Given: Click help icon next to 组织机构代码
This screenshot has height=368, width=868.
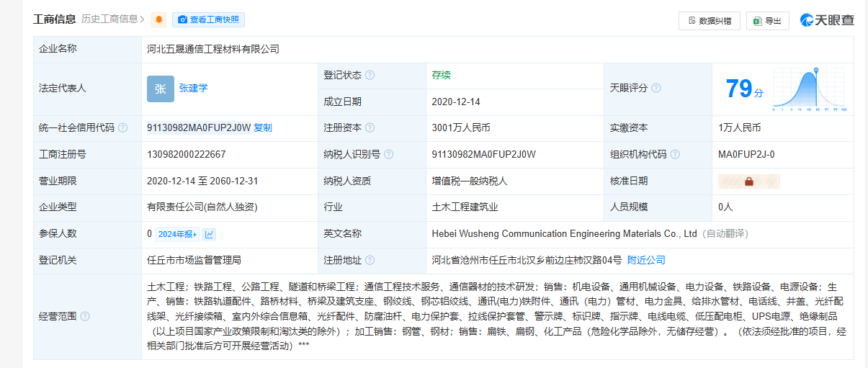Looking at the screenshot, I should click(674, 154).
